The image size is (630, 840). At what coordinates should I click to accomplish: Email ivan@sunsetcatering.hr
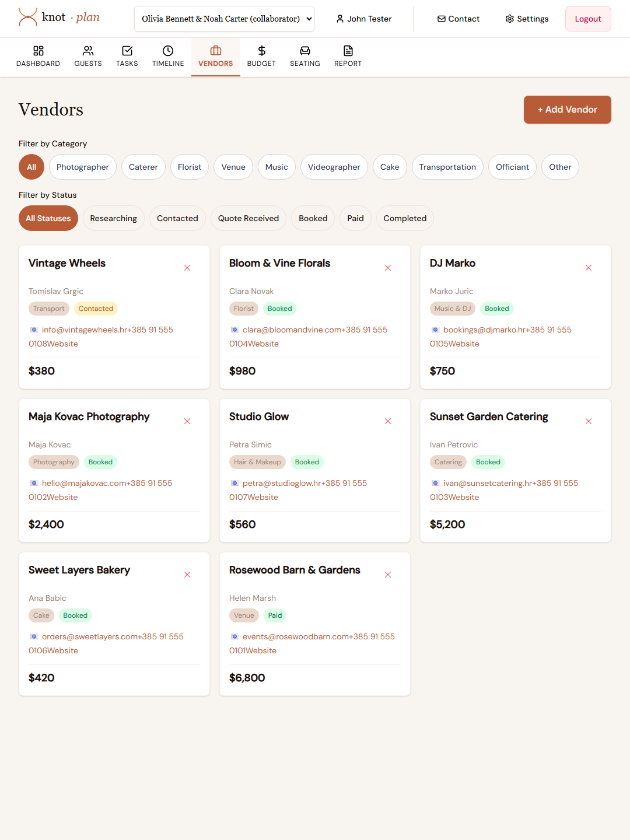tap(488, 483)
